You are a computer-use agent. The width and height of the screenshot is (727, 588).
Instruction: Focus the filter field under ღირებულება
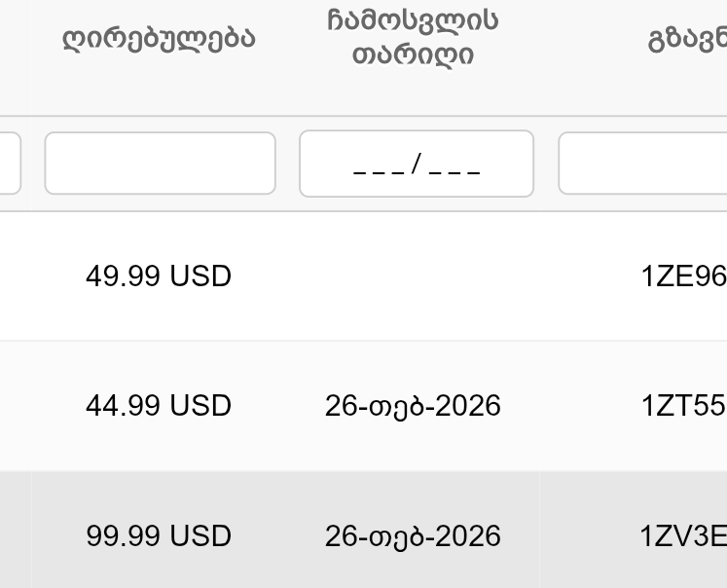coord(160,164)
